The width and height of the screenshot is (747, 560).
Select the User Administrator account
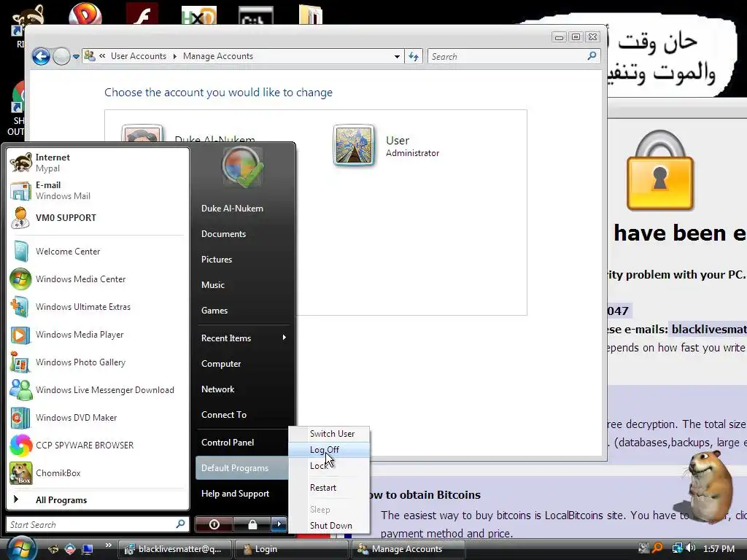click(x=387, y=146)
